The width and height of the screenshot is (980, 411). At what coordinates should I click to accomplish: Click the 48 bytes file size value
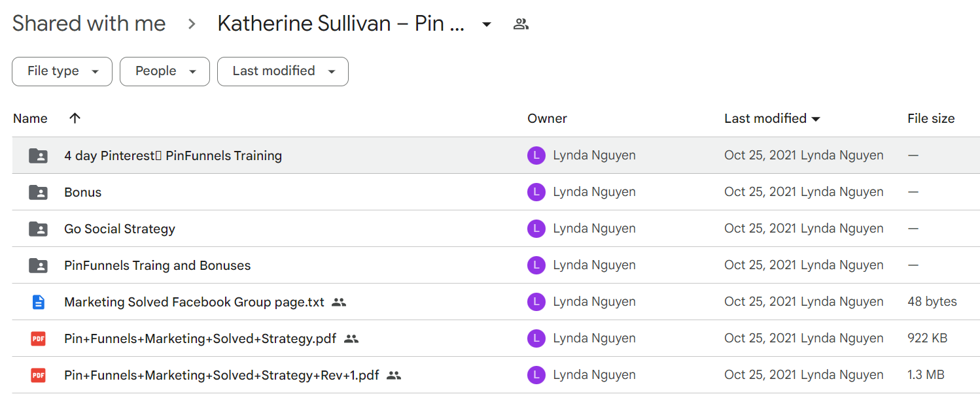point(932,302)
